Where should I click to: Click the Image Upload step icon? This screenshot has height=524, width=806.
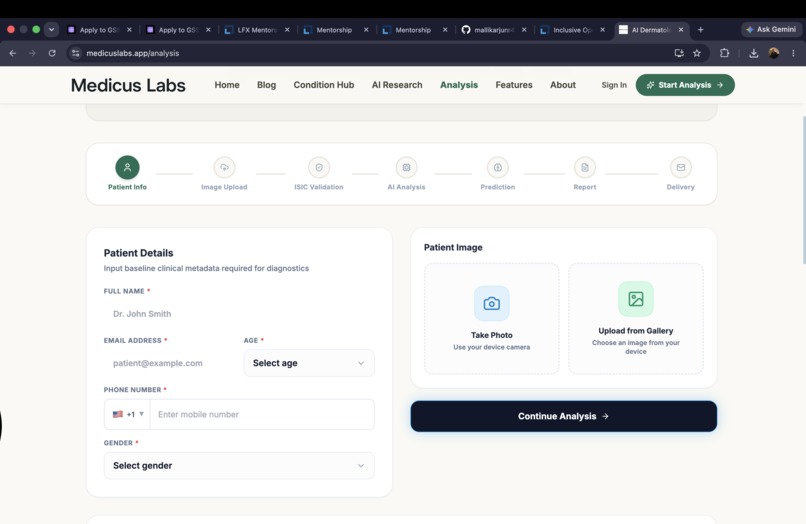tap(224, 168)
